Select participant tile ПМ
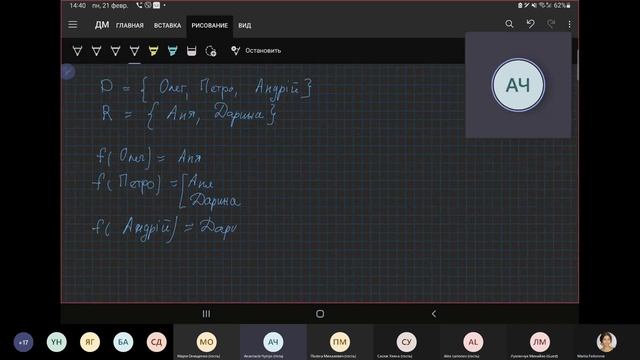The height and width of the screenshot is (360, 640). [x=340, y=342]
